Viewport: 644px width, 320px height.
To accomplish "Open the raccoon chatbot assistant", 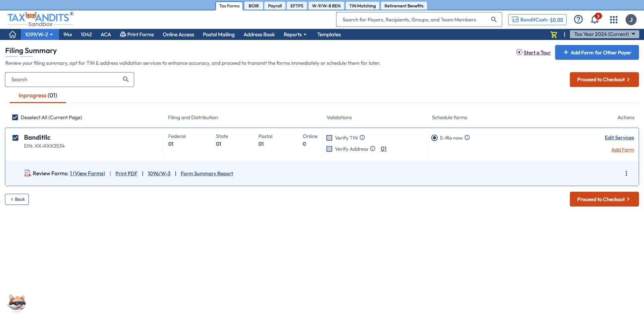I will (x=17, y=303).
